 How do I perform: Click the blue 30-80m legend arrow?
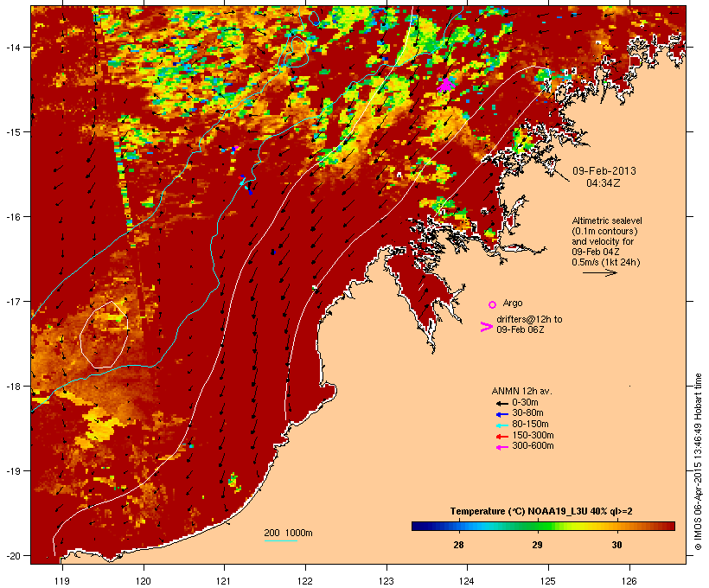pyautogui.click(x=501, y=414)
